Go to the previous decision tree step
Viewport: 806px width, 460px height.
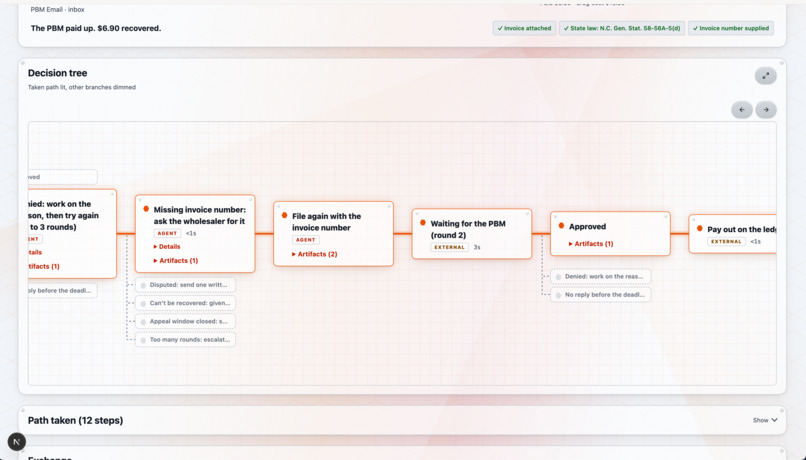tap(742, 109)
